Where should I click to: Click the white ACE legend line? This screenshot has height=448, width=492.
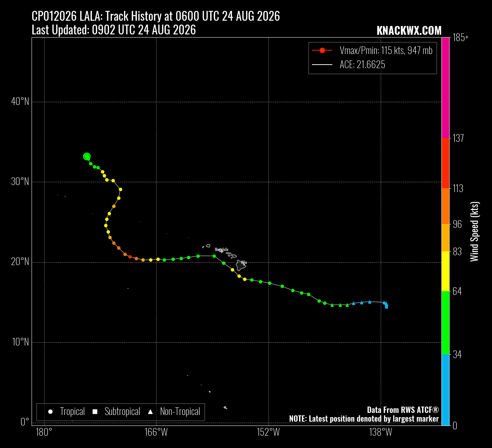click(x=322, y=65)
